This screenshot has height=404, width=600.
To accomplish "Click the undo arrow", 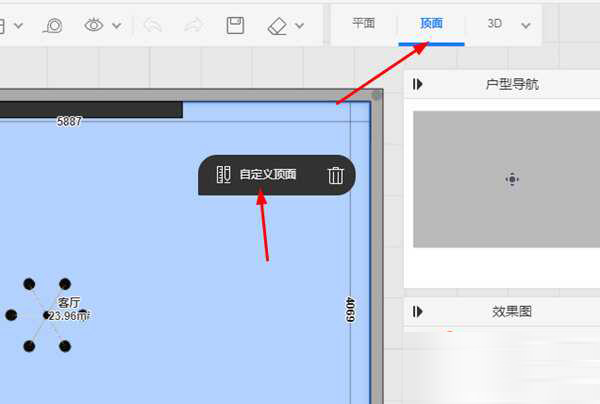I will pyautogui.click(x=153, y=24).
